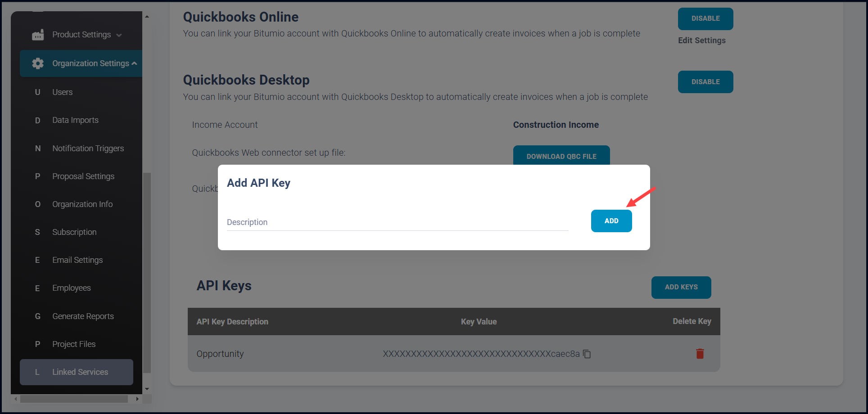The image size is (868, 414).
Task: Click the 'API Key Description' column header
Action: pos(232,322)
